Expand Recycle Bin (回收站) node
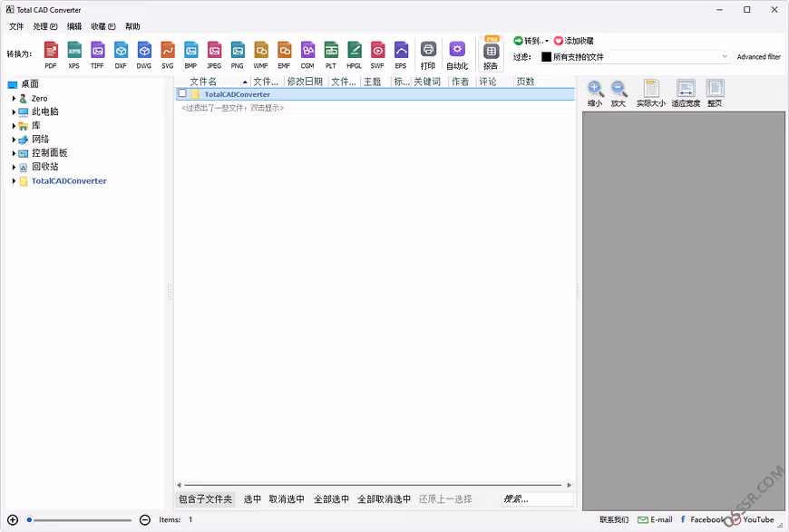This screenshot has height=532, width=789. tap(14, 167)
